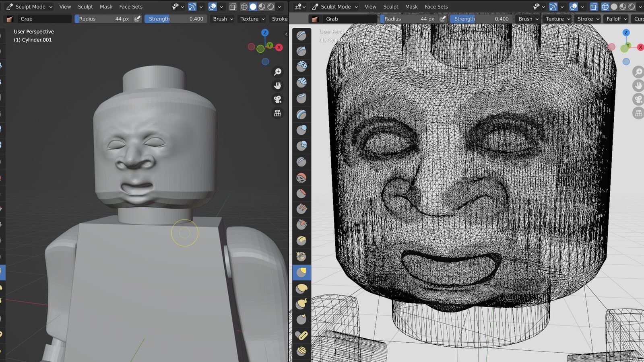Open Sculpt Mode dropdown in right viewport
Image resolution: width=644 pixels, height=362 pixels.
[334, 7]
